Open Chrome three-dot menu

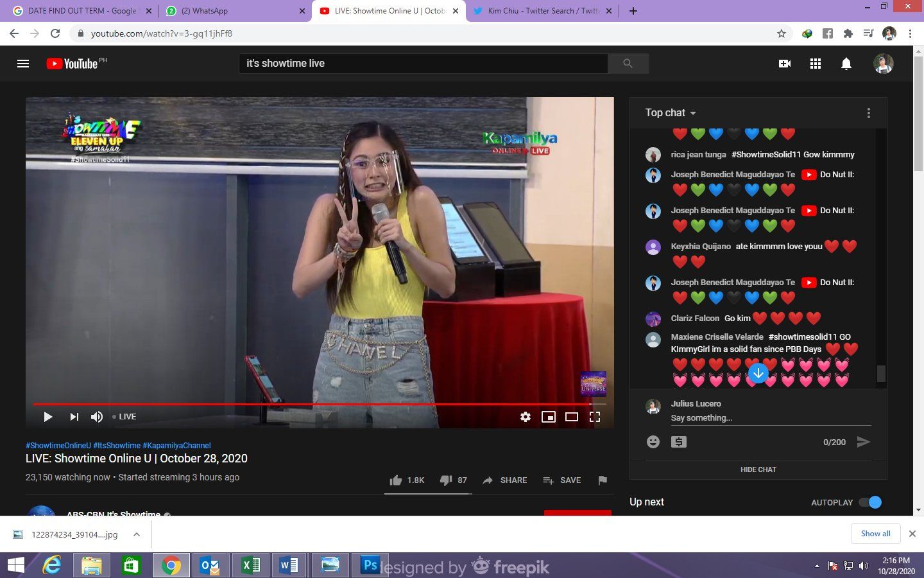910,33
